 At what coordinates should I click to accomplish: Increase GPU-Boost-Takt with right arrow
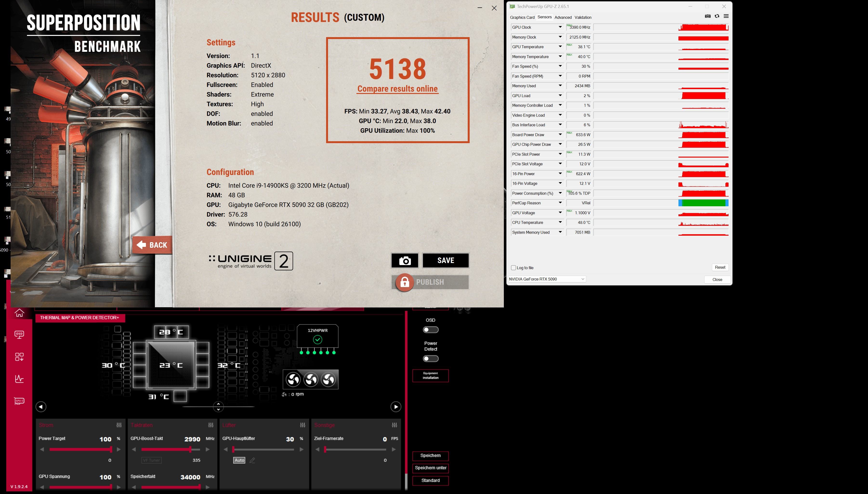[x=208, y=450]
